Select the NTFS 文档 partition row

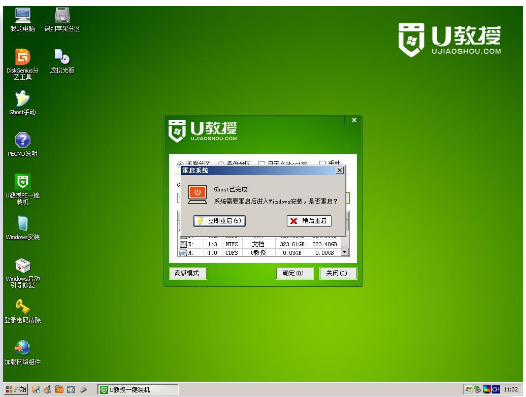260,244
